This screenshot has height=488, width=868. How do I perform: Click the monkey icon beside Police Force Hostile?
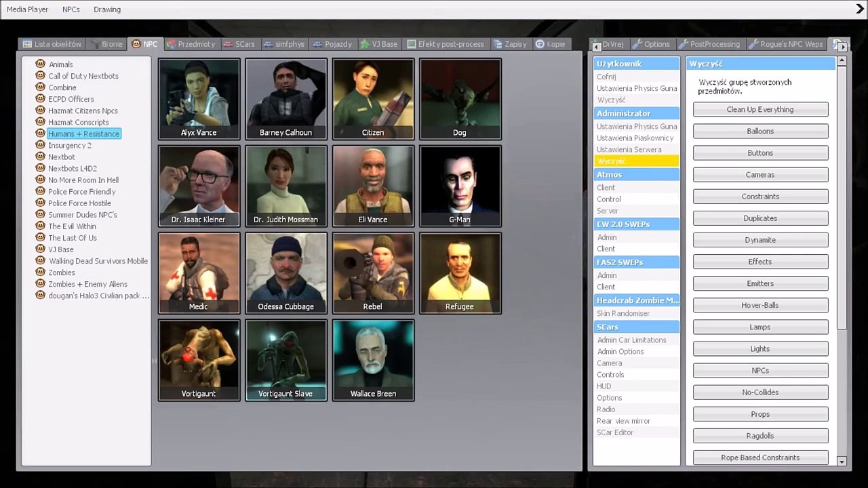click(41, 203)
